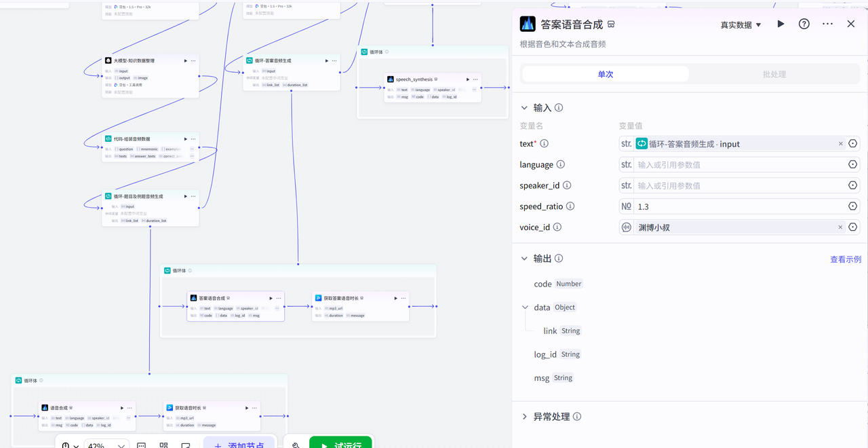Run the speech_synthesis node
This screenshot has width=868, height=448.
(468, 79)
